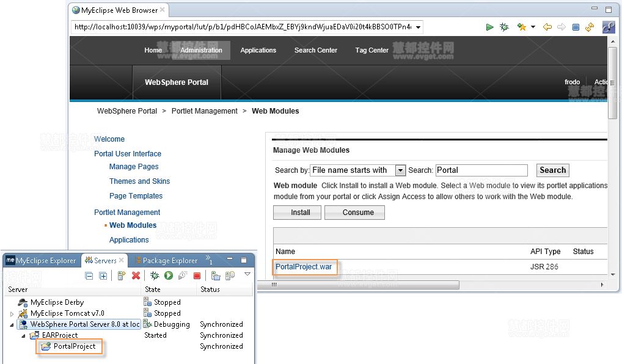The width and height of the screenshot is (622, 364).
Task: Open the Home portal menu
Action: tap(153, 50)
